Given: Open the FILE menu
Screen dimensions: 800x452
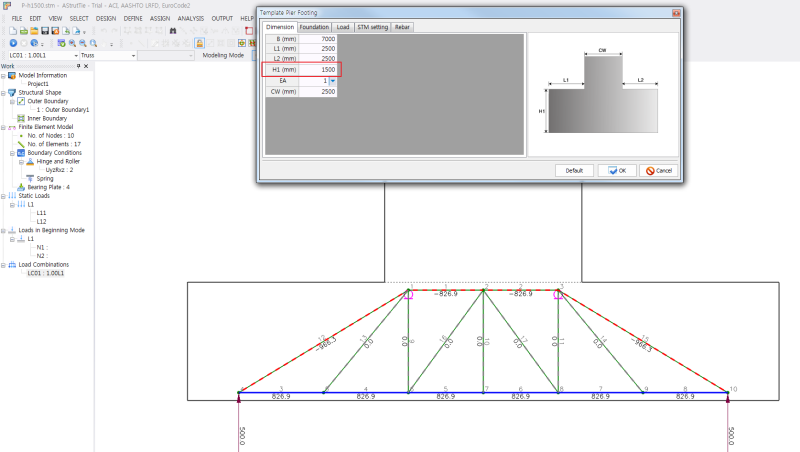Looking at the screenshot, I should 17,18.
